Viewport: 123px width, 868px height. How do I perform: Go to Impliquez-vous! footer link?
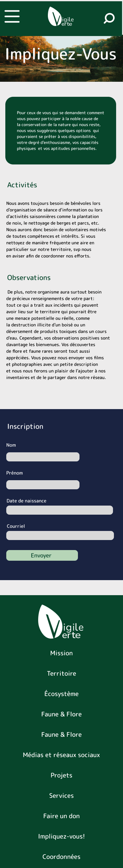61,836
